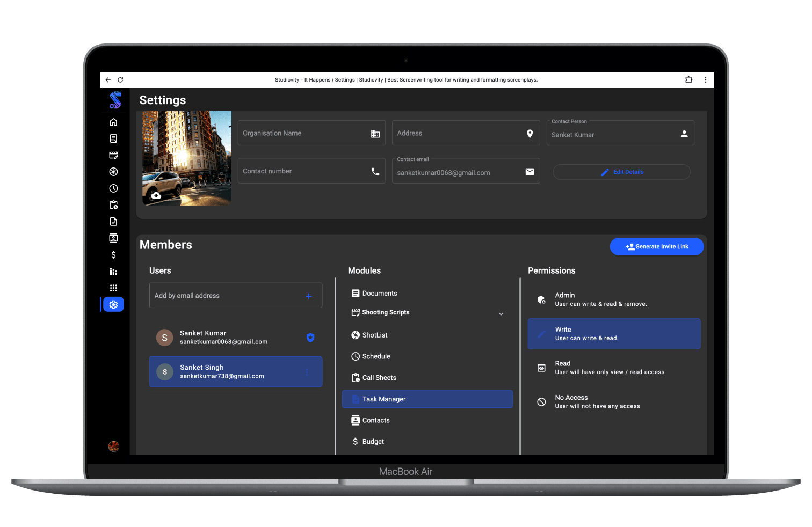Select the Call Sheets module

(x=427, y=378)
